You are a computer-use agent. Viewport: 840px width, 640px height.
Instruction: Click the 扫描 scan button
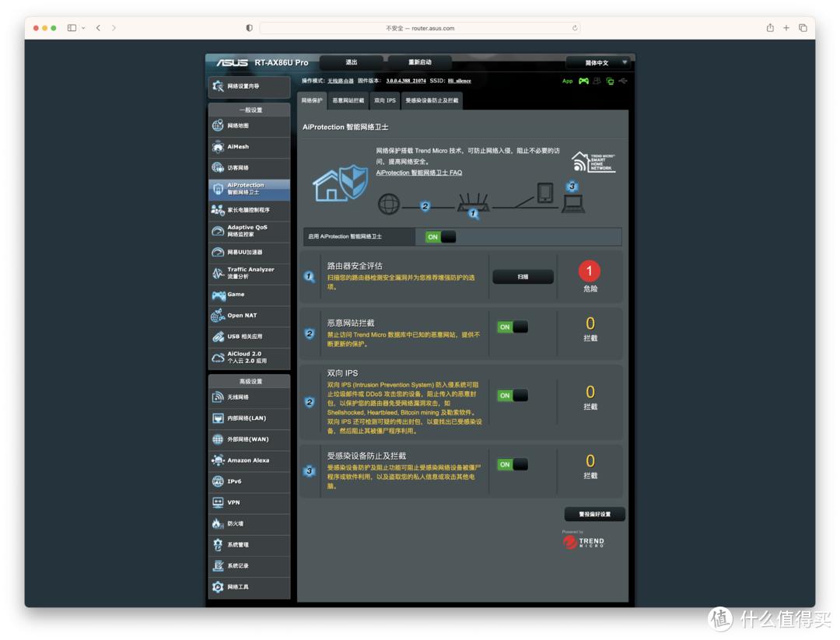(x=523, y=276)
